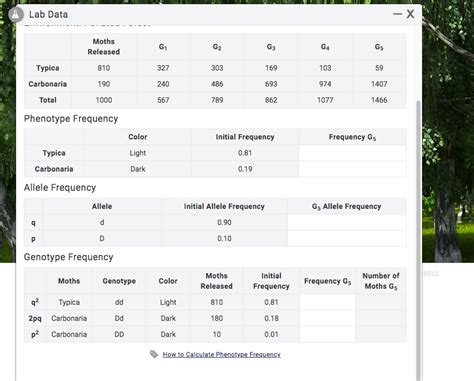Click Carbonaria moths released value 190
Viewport: 474px width, 381px height.
coord(104,84)
